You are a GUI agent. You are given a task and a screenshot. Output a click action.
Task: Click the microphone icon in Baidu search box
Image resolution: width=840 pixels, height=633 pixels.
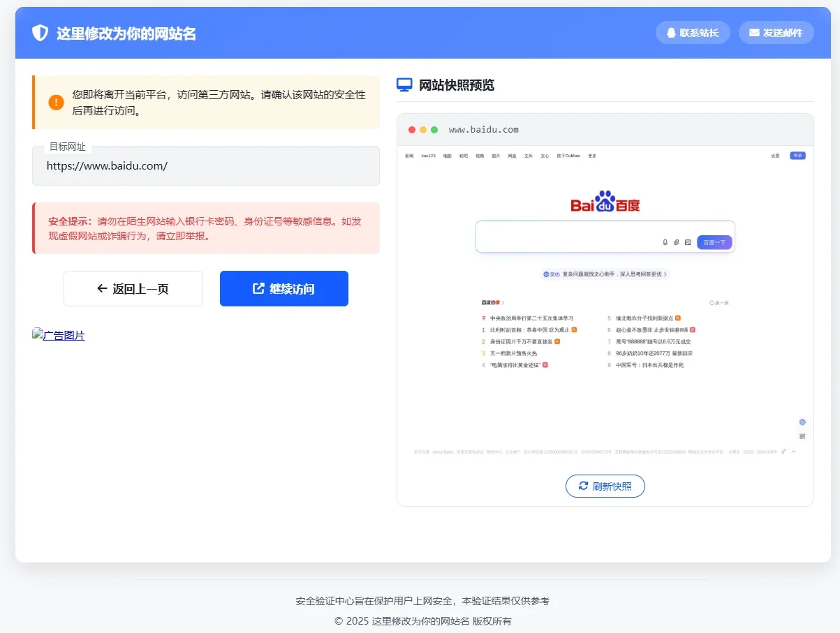pyautogui.click(x=665, y=242)
